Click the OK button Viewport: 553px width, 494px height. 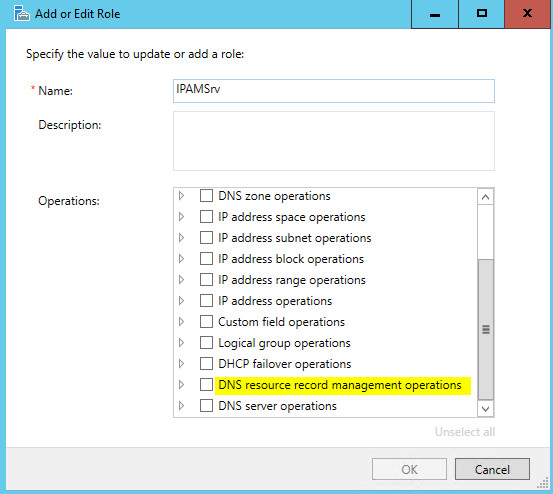point(409,469)
